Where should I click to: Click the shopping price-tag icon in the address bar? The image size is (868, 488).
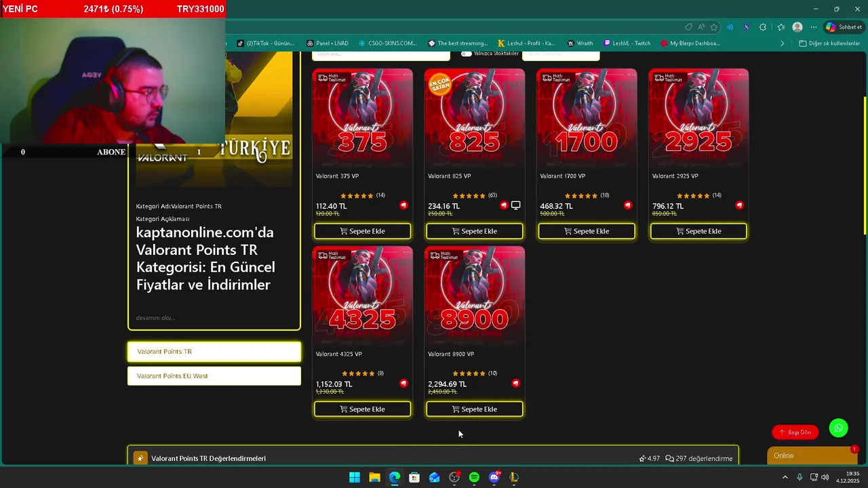(688, 27)
